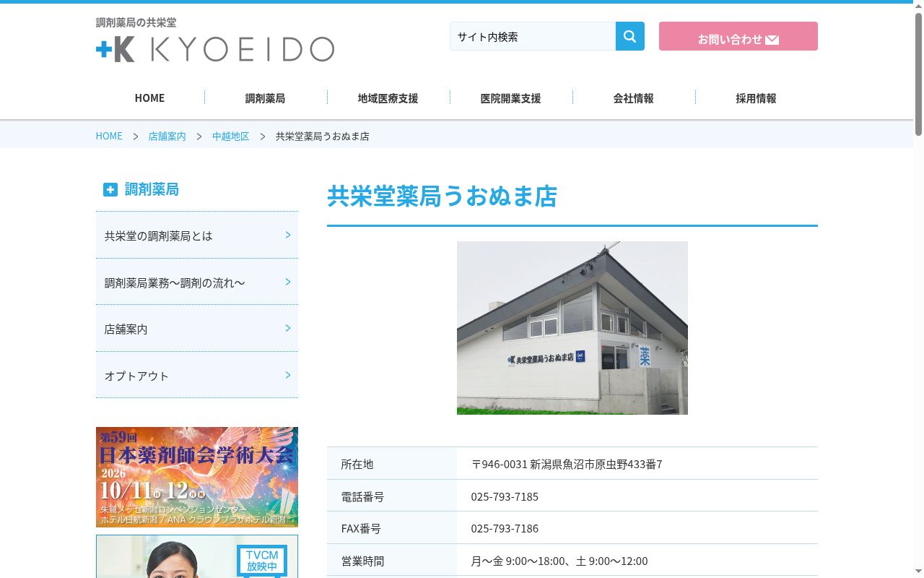The width and height of the screenshot is (924, 578).
Task: Click the KYOEIDO logo
Action: [x=215, y=49]
